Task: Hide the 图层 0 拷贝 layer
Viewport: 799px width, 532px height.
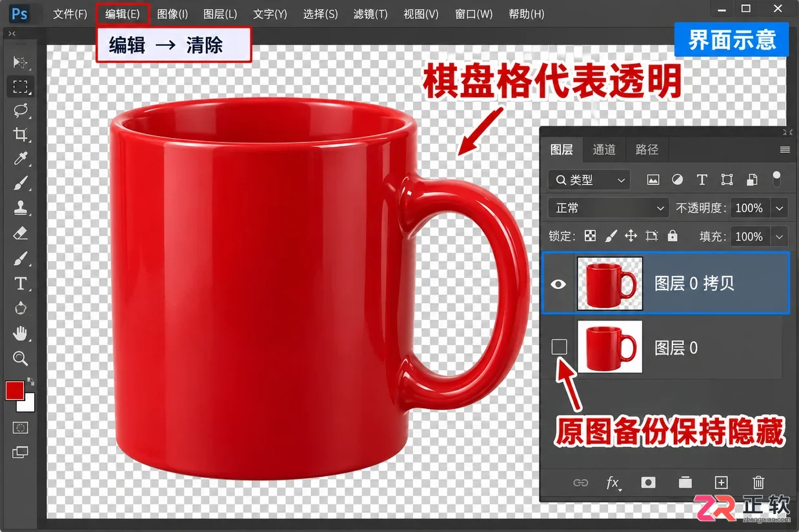Action: 558,283
